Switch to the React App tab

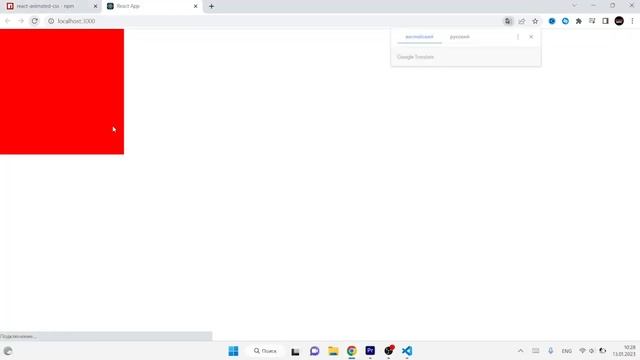[x=151, y=6]
